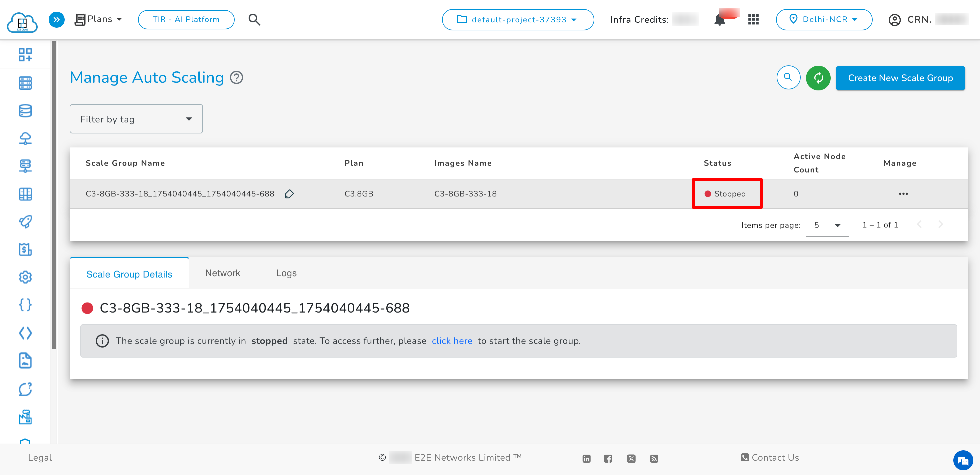Click the rocket icon in left sidebar
This screenshot has width=980, height=475.
click(x=25, y=221)
